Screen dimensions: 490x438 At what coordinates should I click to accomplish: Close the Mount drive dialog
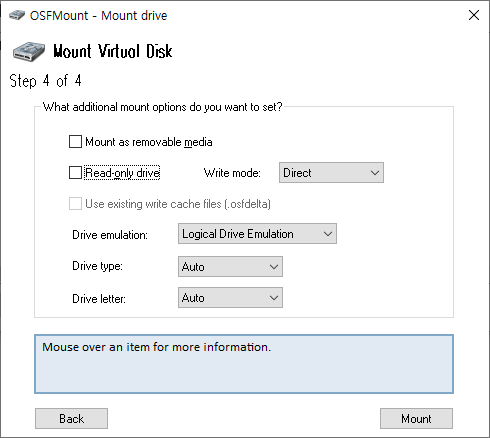point(474,15)
